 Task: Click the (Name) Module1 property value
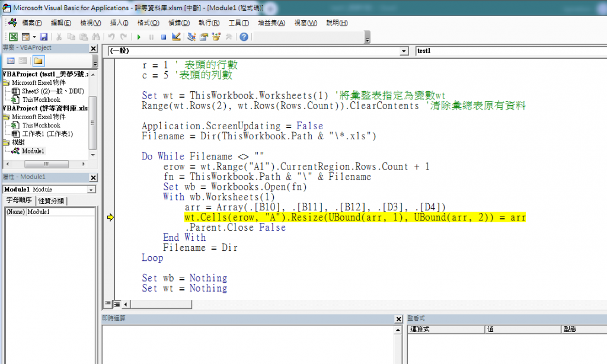click(x=60, y=212)
